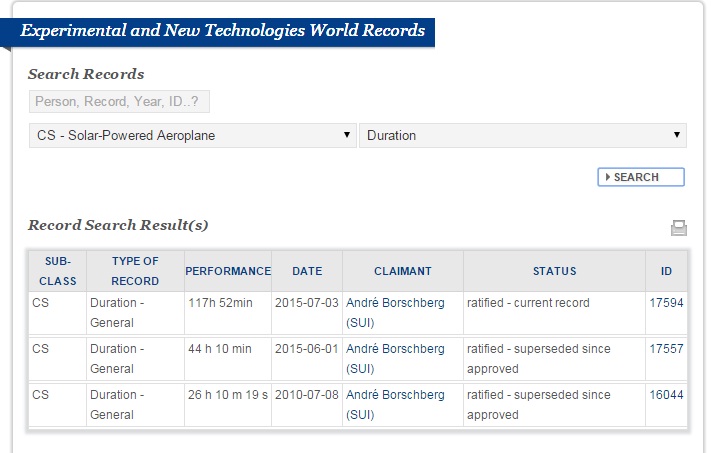Image resolution: width=727 pixels, height=453 pixels.
Task: Open record ID 16044 link
Action: click(x=666, y=395)
